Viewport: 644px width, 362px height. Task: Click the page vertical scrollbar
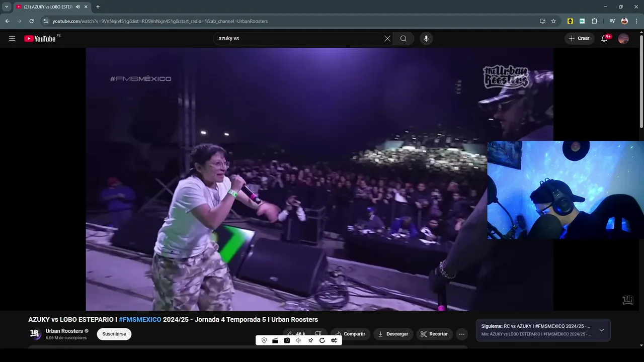coord(641,80)
